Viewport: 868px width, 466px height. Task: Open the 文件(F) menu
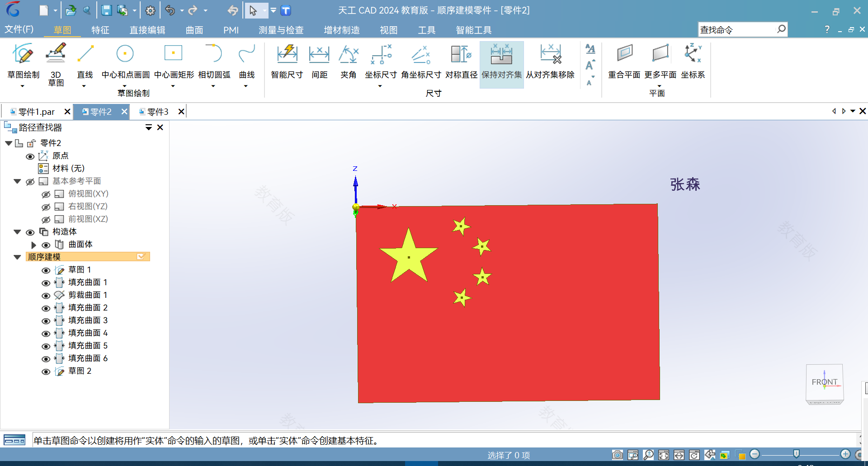[19, 29]
